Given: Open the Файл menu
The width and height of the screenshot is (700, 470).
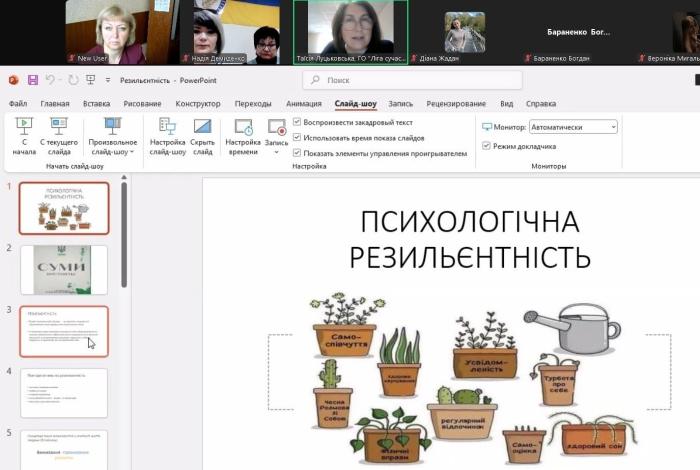Looking at the screenshot, I should tap(18, 103).
